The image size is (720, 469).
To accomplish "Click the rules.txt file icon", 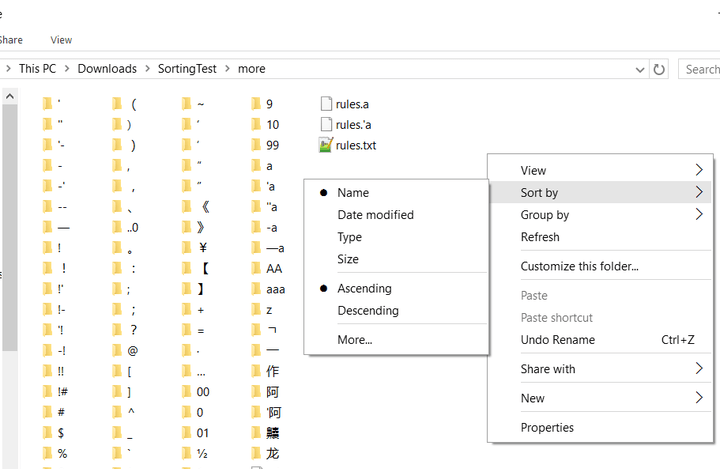I will coord(325,145).
